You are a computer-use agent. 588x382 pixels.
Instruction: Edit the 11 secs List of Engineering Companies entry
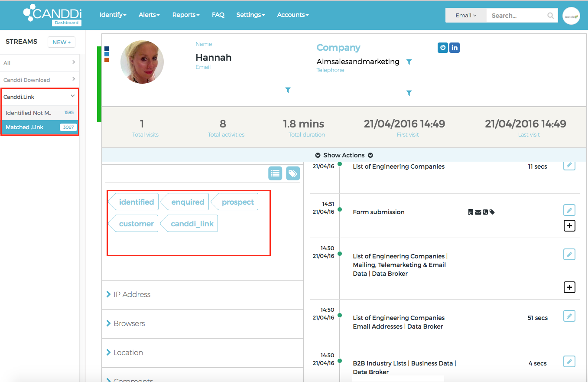pos(569,165)
